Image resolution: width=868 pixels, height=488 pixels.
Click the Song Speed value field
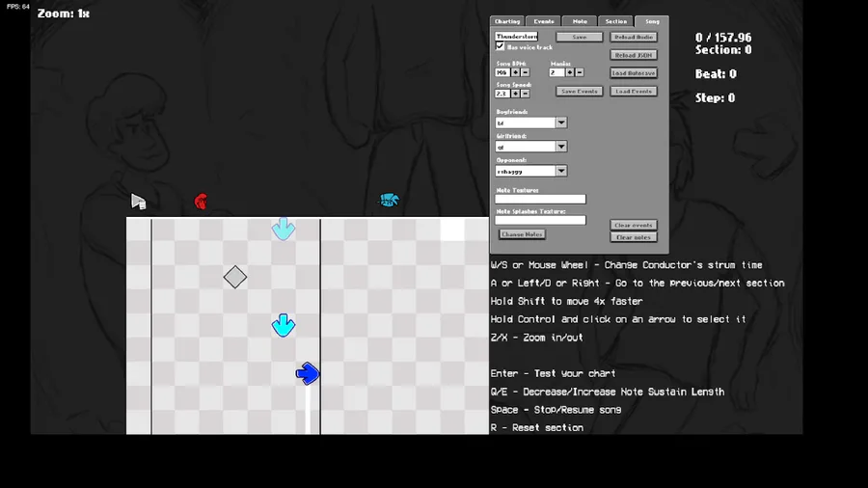point(502,94)
